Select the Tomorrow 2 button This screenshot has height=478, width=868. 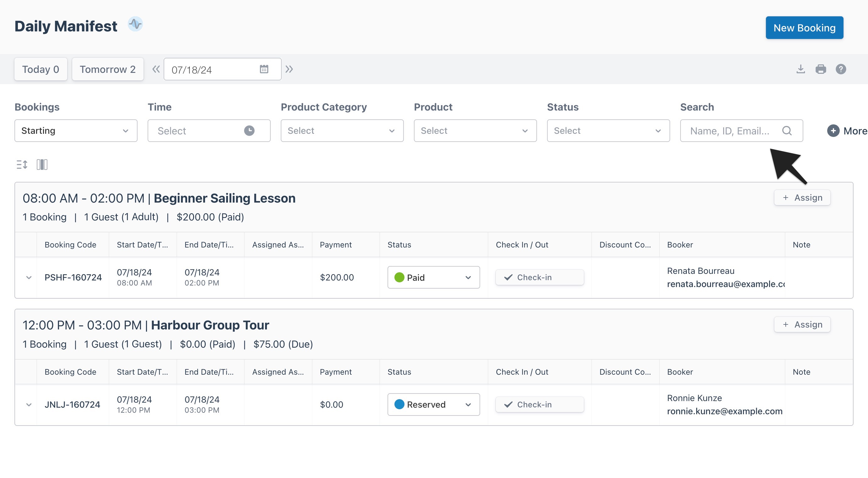click(x=108, y=69)
